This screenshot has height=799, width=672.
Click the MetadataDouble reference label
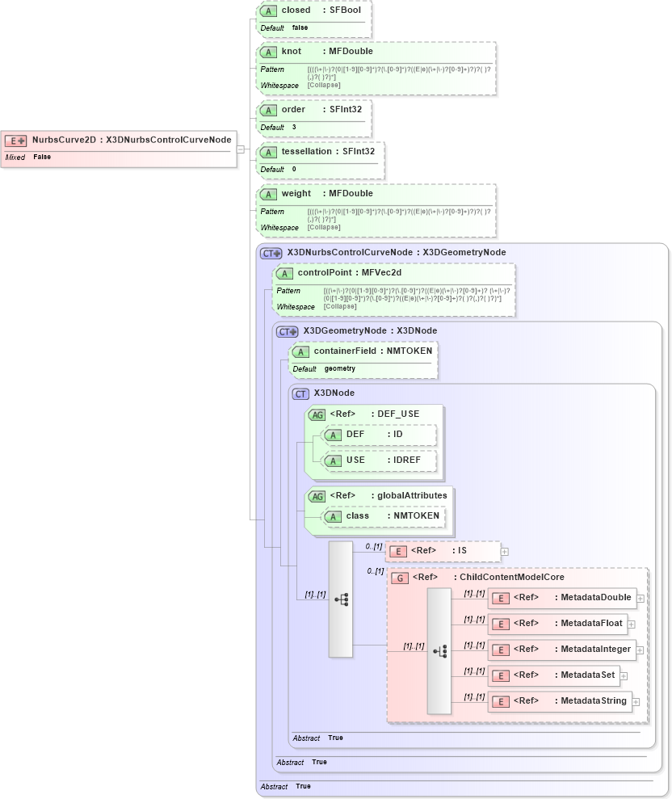(572, 597)
